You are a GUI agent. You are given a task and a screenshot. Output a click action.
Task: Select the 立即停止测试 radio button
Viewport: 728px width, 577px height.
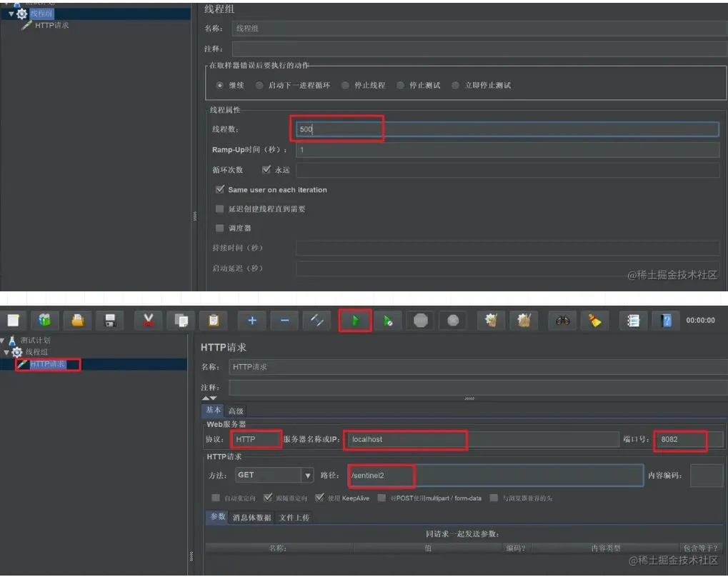(456, 86)
